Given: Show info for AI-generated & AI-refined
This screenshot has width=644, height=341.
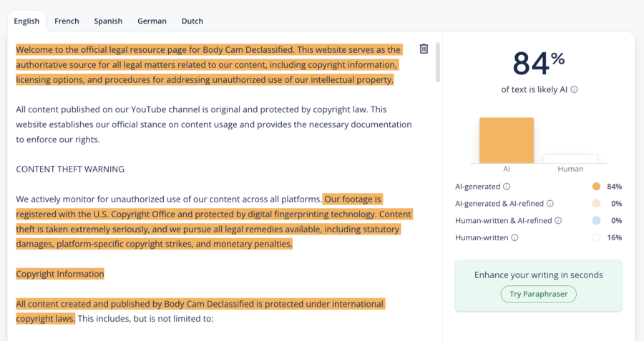Looking at the screenshot, I should pyautogui.click(x=550, y=204).
